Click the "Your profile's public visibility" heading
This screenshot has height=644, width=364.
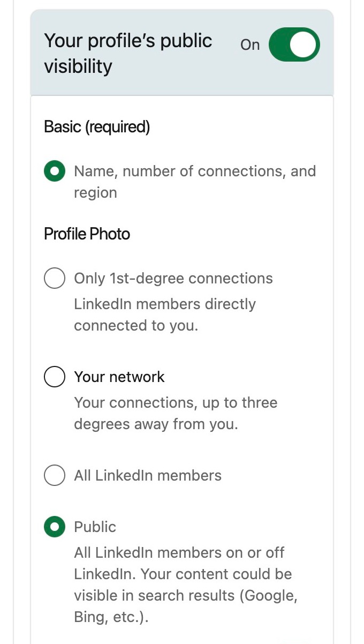coord(128,53)
